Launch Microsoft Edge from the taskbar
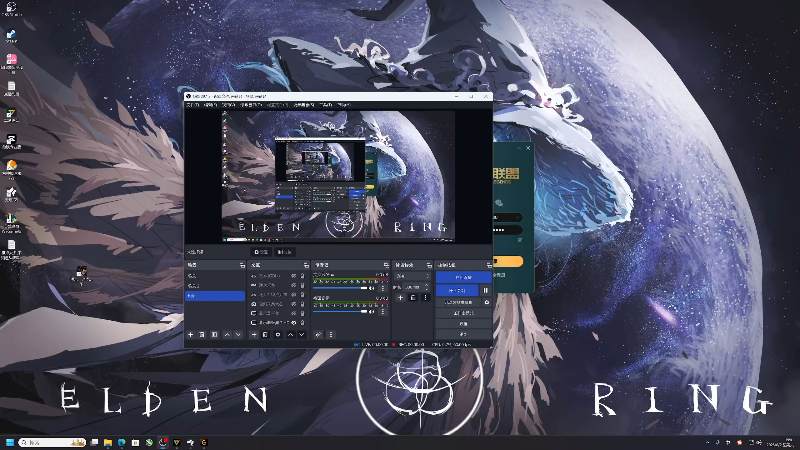800x450 pixels. (121, 442)
